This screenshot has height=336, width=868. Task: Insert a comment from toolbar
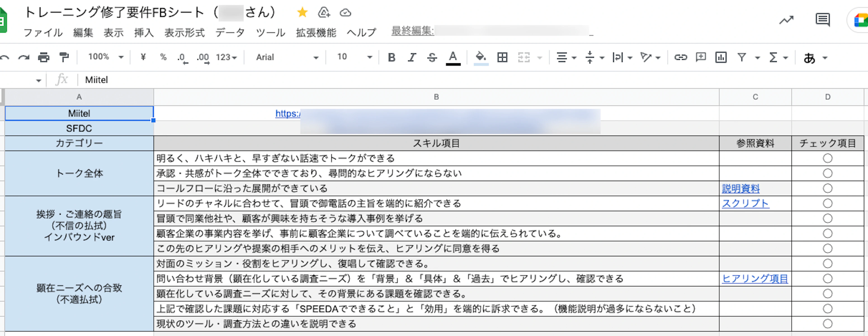point(701,57)
